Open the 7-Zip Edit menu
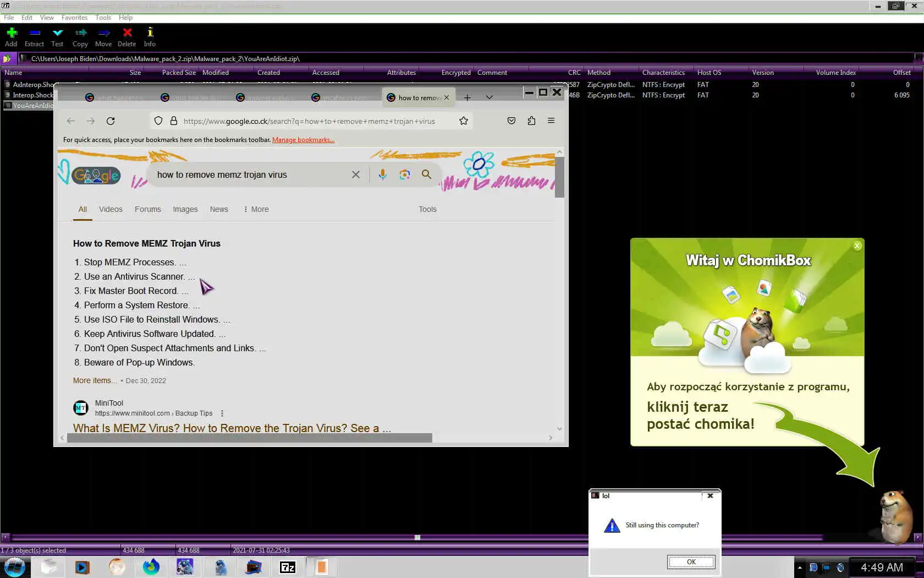 (x=27, y=18)
